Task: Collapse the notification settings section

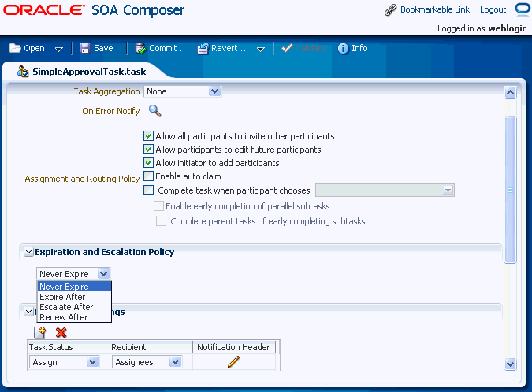Action: (x=29, y=312)
